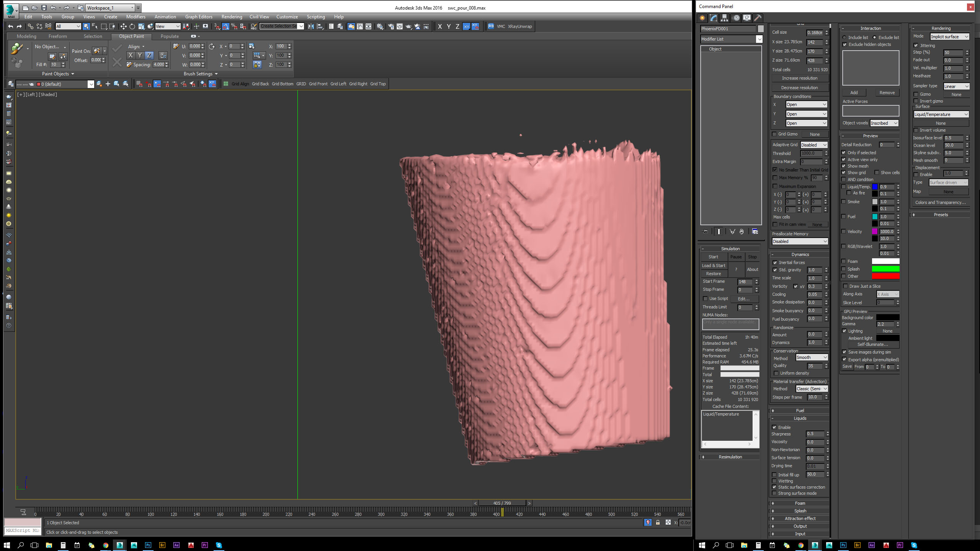Toggle Inertial forces checkbox
The width and height of the screenshot is (980, 551).
(775, 262)
